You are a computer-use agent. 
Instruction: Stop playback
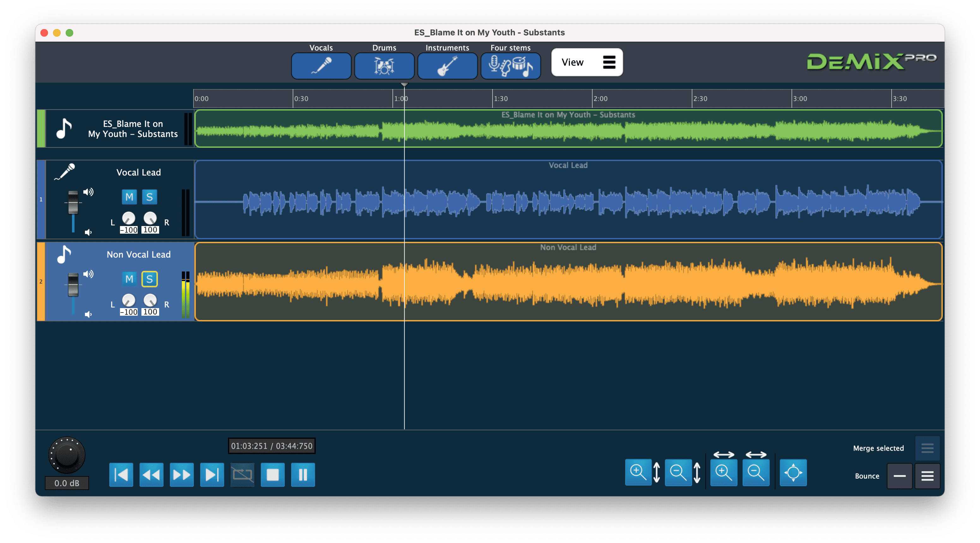coord(273,474)
